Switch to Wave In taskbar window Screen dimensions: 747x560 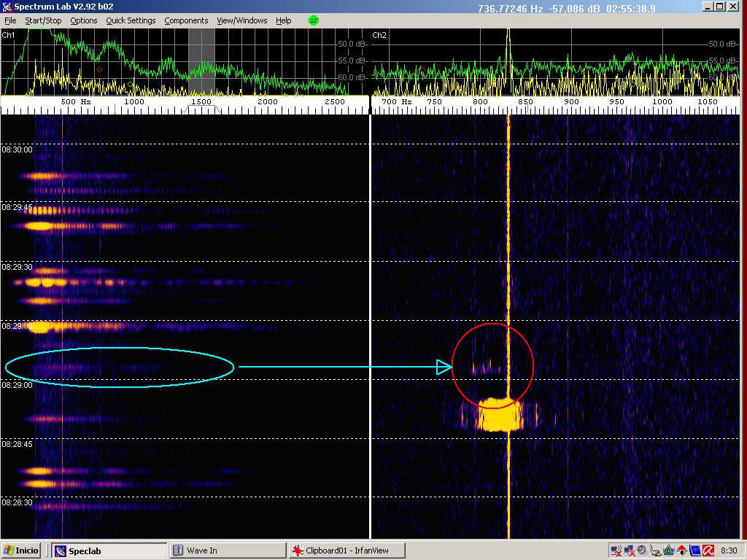(226, 551)
